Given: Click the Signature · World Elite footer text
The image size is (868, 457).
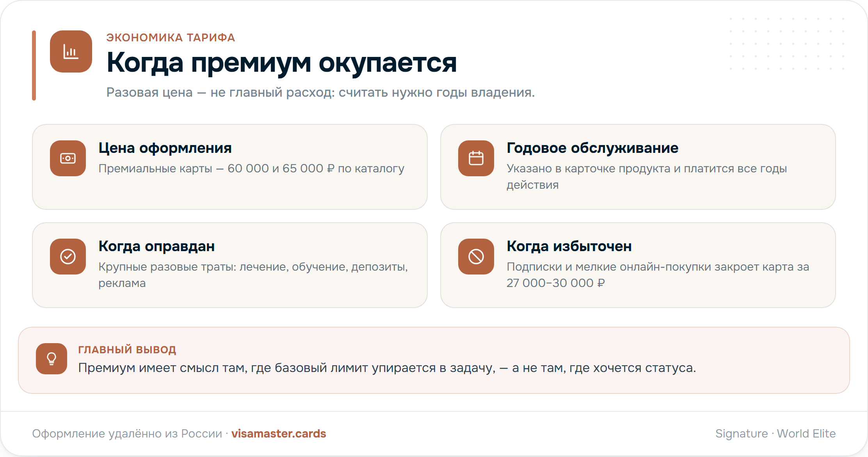Looking at the screenshot, I should coord(776,434).
